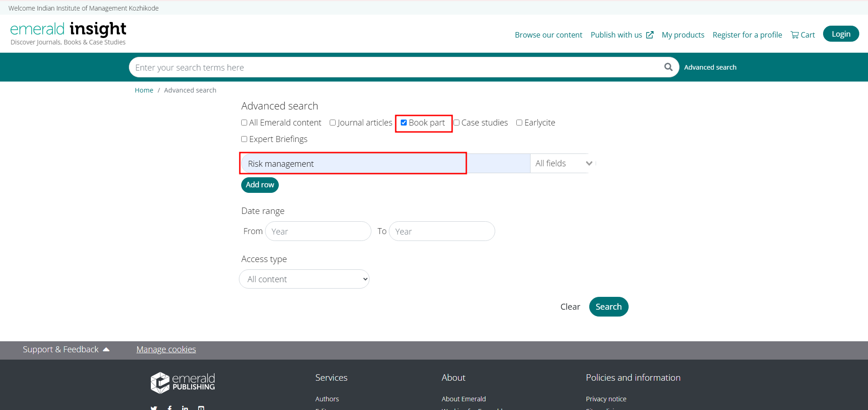Open the shopping Cart icon
This screenshot has width=868, height=410.
coord(795,35)
